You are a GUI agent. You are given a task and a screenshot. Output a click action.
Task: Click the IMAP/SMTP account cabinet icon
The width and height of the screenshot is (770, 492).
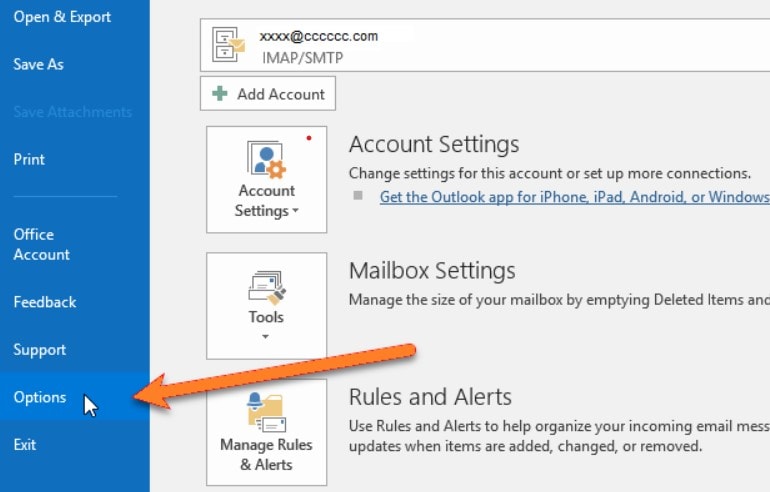click(228, 45)
